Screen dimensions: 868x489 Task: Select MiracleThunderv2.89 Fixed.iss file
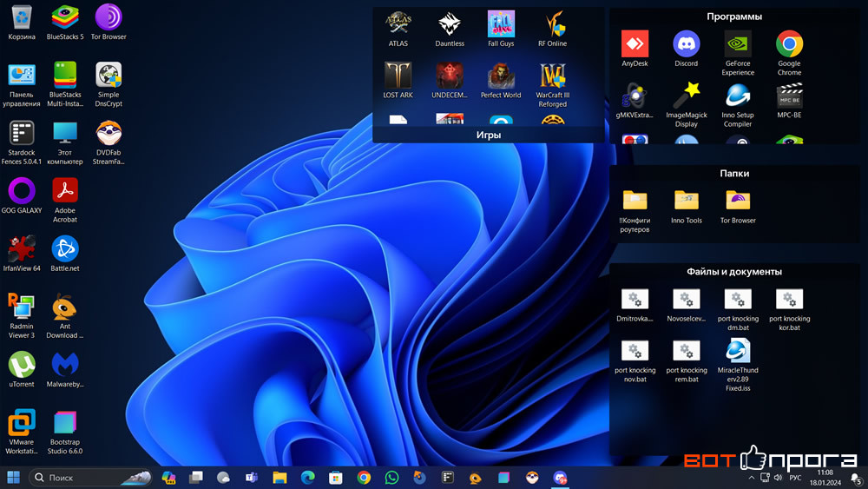pos(738,366)
